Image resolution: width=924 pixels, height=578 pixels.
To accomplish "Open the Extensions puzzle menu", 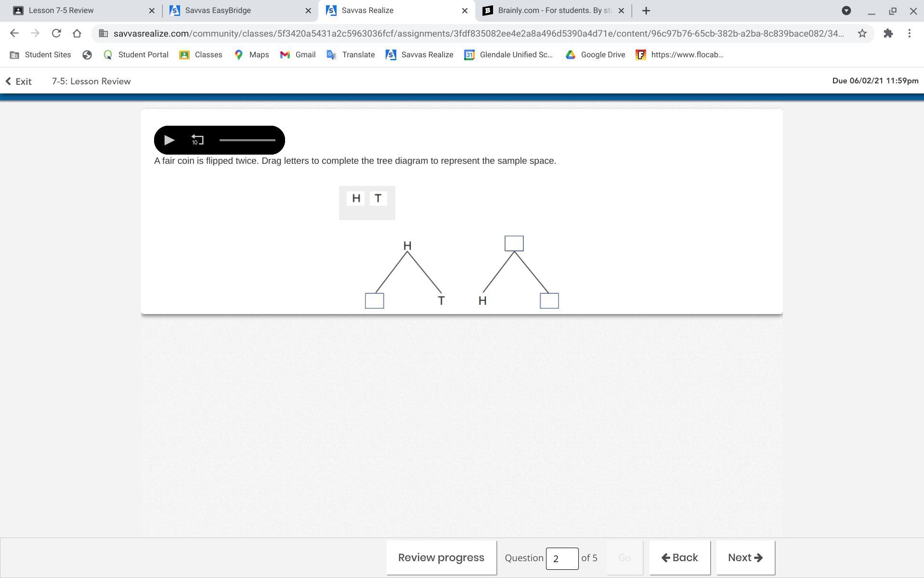I will coord(888,33).
